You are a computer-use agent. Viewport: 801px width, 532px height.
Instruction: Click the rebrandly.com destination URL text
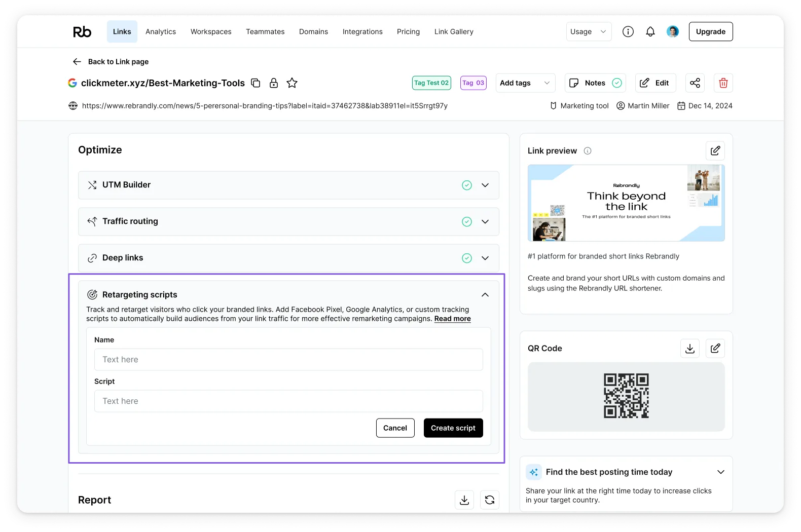(265, 106)
